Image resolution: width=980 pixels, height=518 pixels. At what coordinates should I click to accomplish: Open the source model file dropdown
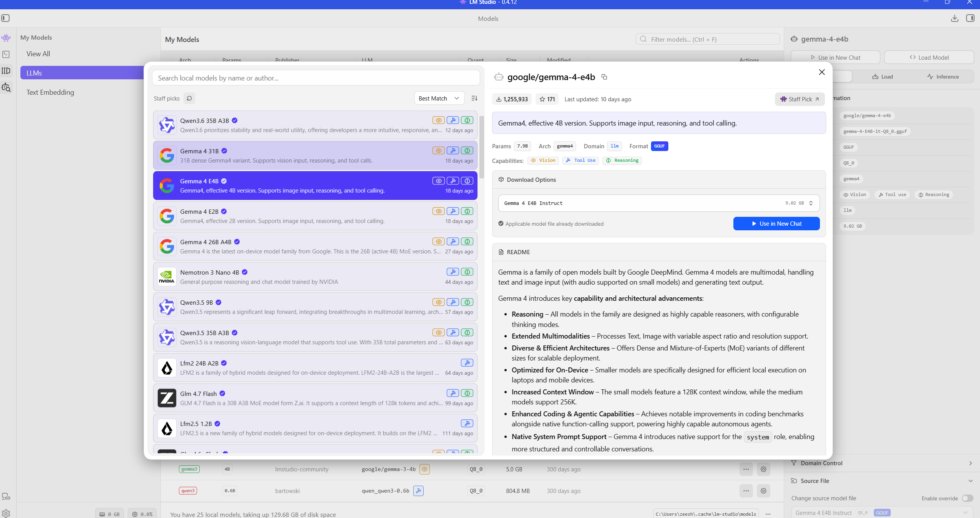point(882,513)
